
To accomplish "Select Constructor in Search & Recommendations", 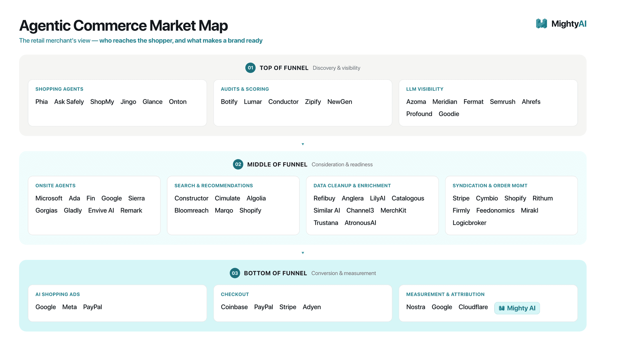I will click(x=191, y=198).
